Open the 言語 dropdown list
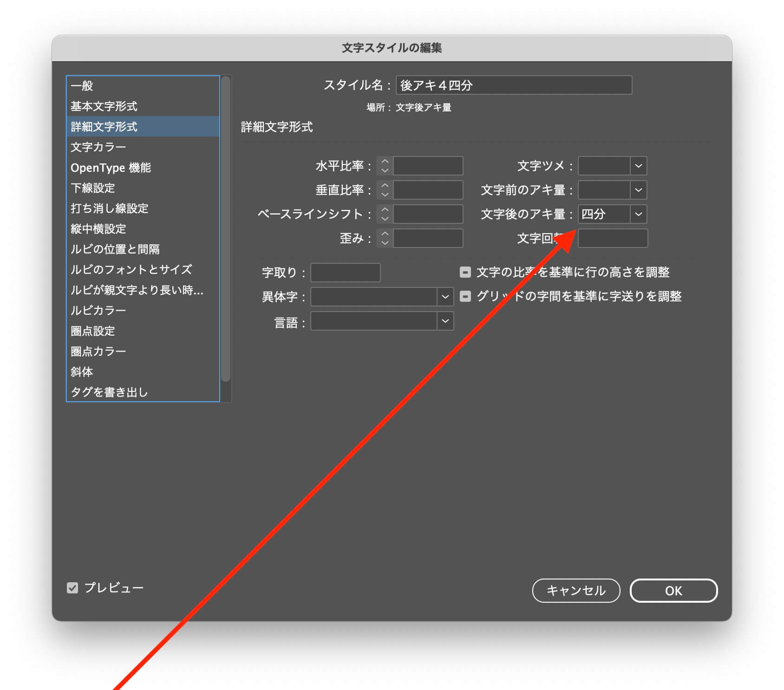 tap(444, 321)
